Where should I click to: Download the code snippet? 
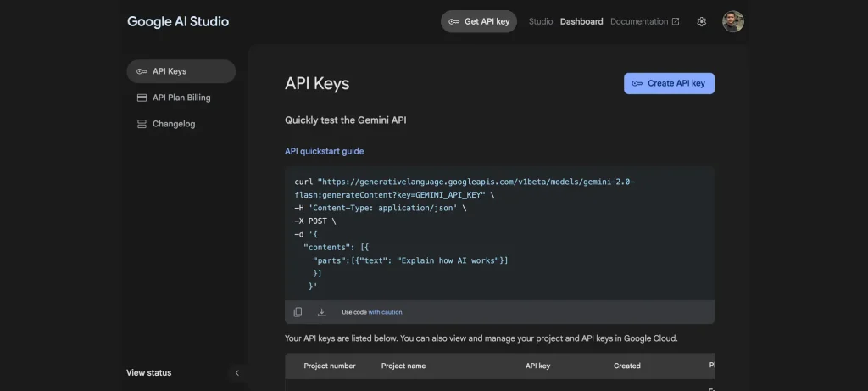(321, 312)
